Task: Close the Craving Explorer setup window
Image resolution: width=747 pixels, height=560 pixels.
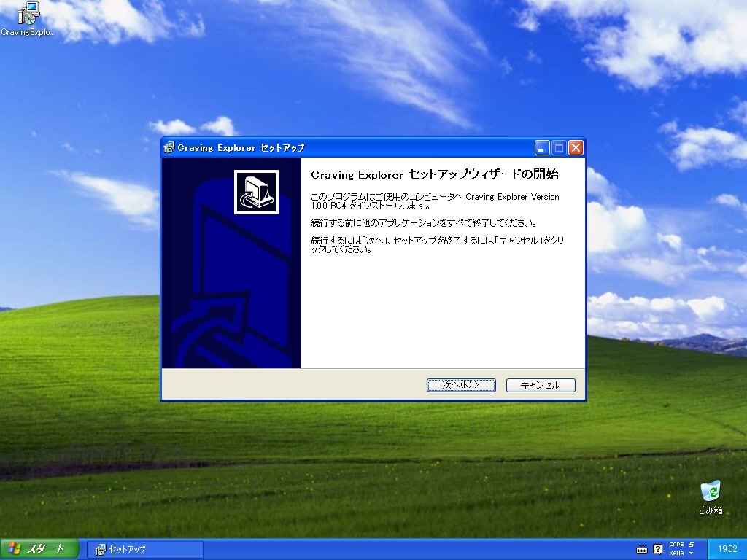Action: (576, 147)
